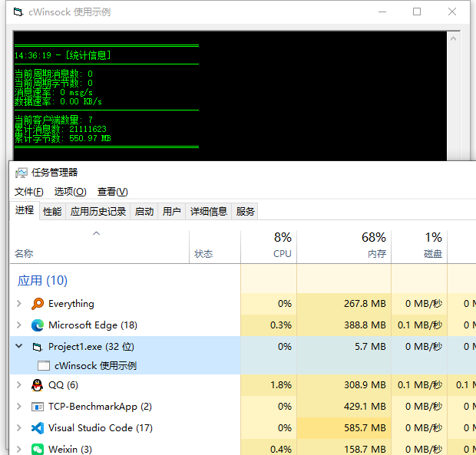
Task: Switch to the 服务 tab
Action: 245,212
